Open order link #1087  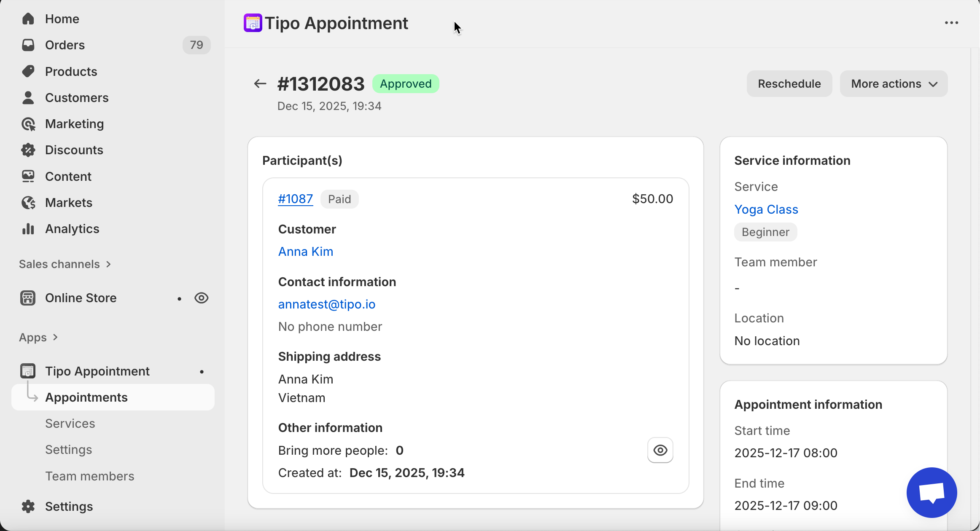295,199
